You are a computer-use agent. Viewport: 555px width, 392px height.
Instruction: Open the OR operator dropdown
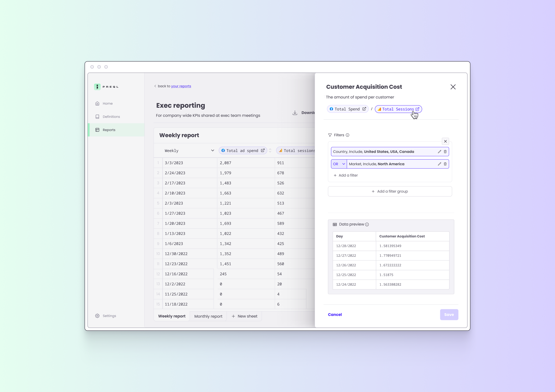339,164
